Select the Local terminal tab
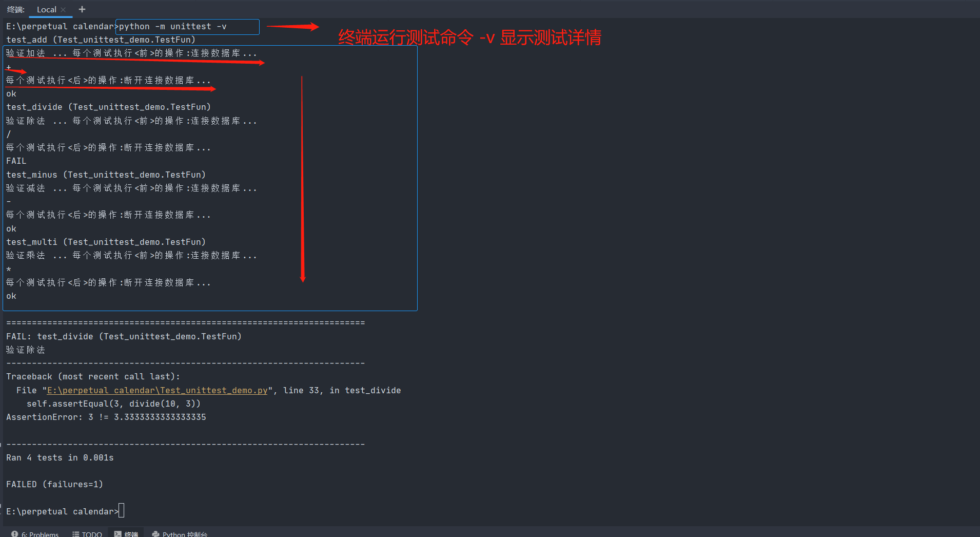Viewport: 980px width, 537px height. [46, 10]
